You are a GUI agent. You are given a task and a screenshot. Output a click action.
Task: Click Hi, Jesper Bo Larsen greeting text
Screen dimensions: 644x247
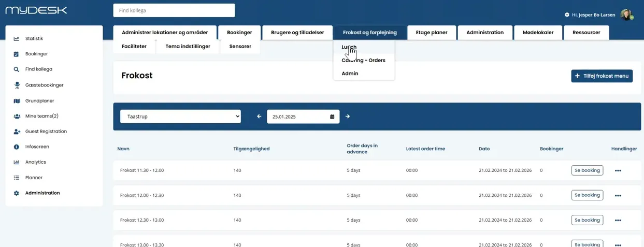tap(593, 15)
